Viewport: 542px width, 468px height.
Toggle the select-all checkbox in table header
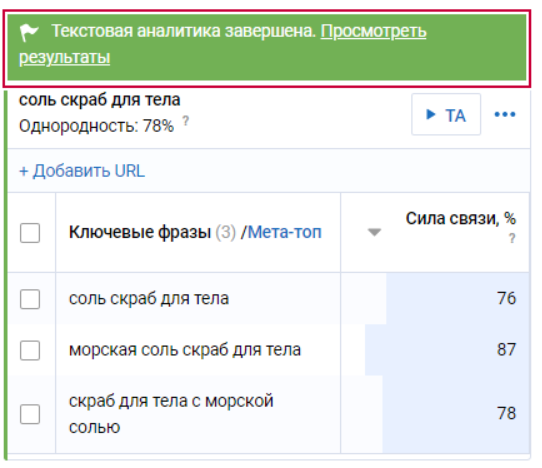coord(30,233)
